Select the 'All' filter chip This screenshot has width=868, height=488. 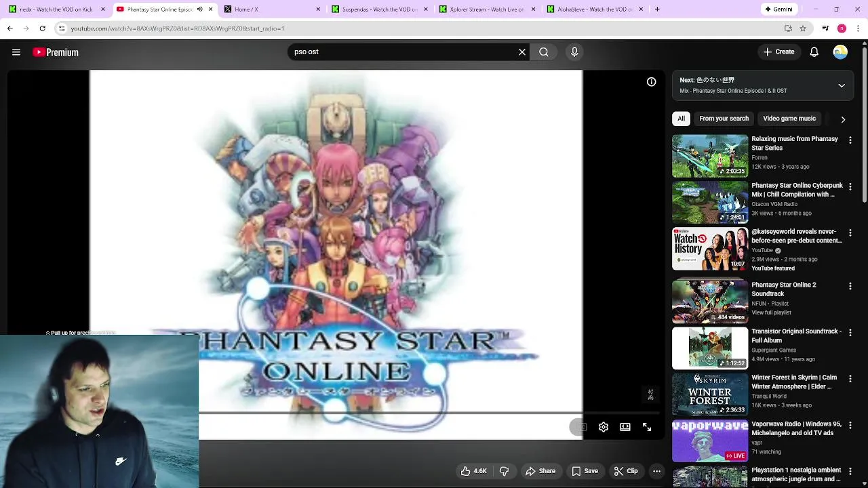(681, 119)
